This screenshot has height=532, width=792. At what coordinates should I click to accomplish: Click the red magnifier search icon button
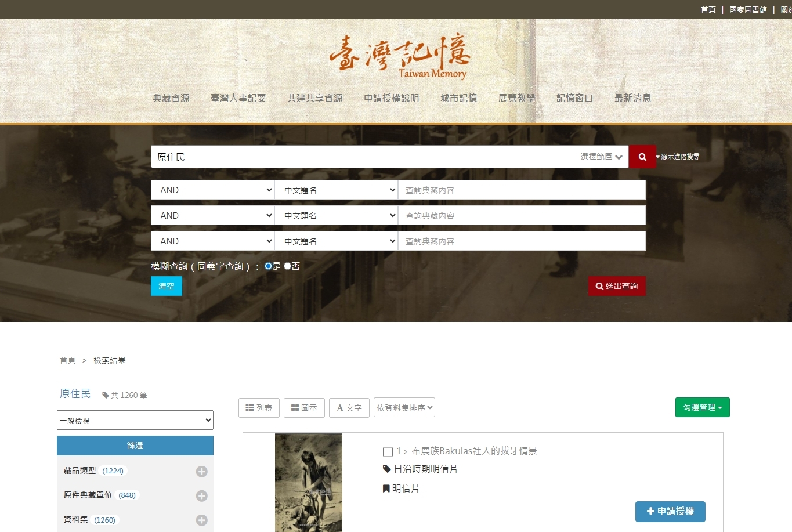point(642,157)
